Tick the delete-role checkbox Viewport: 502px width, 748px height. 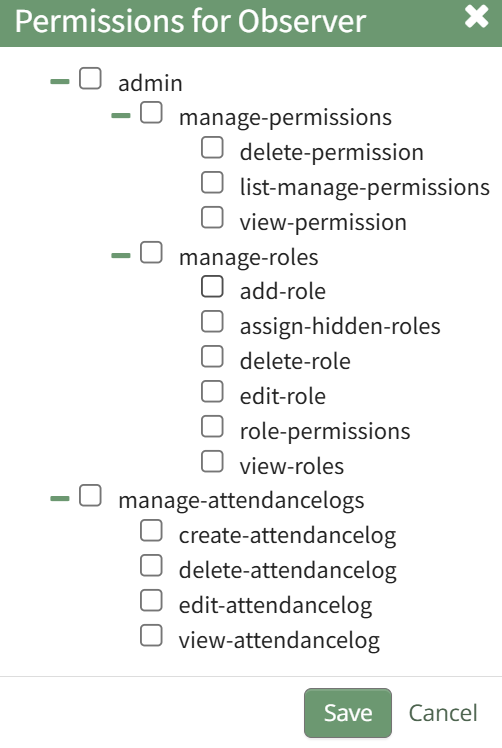[212, 357]
